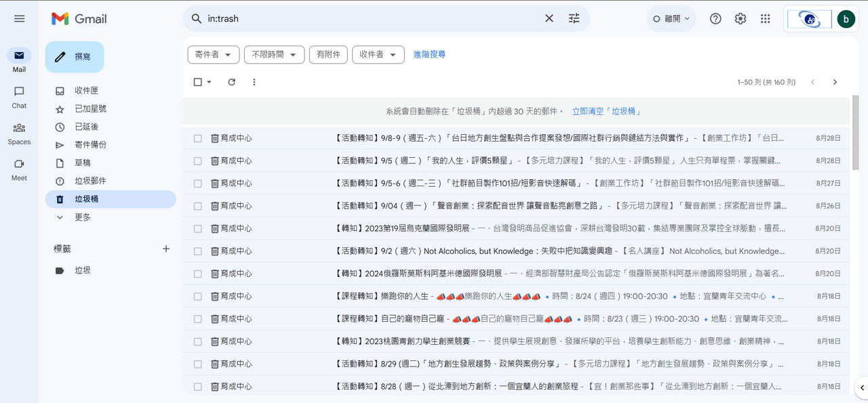This screenshot has height=403, width=868.
Task: Select the 垃圾桶 trash folder
Action: point(111,199)
